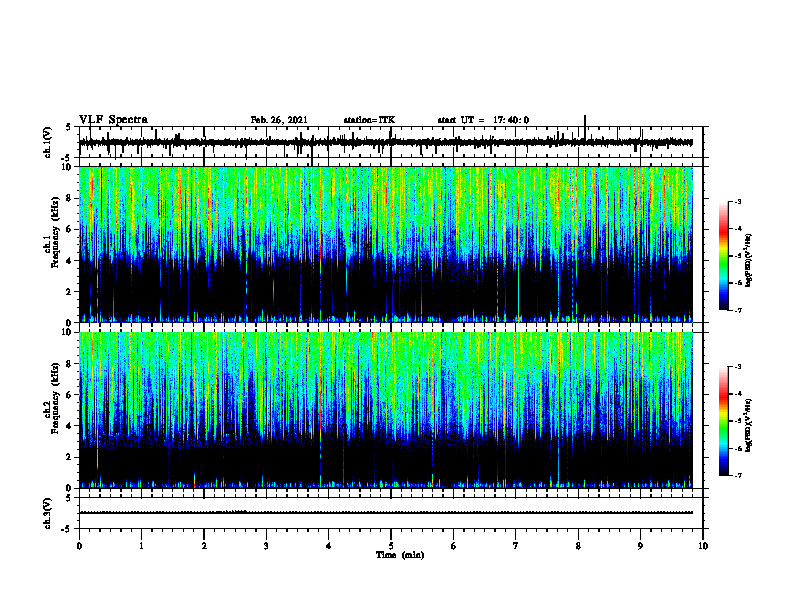Click the time axis tick label "1"
The image size is (792, 612).
[x=141, y=546]
